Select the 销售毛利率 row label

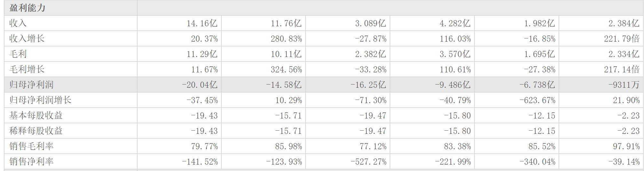coord(31,146)
